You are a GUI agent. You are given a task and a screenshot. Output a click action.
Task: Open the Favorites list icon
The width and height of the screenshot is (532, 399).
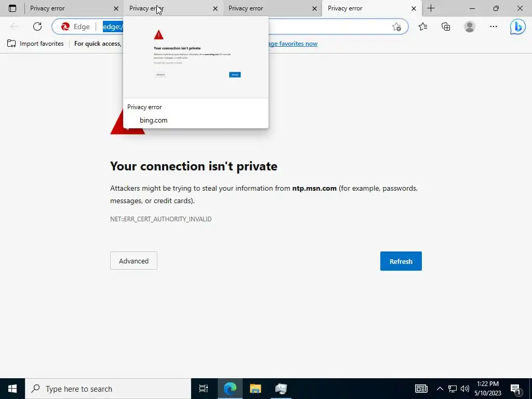(x=423, y=26)
